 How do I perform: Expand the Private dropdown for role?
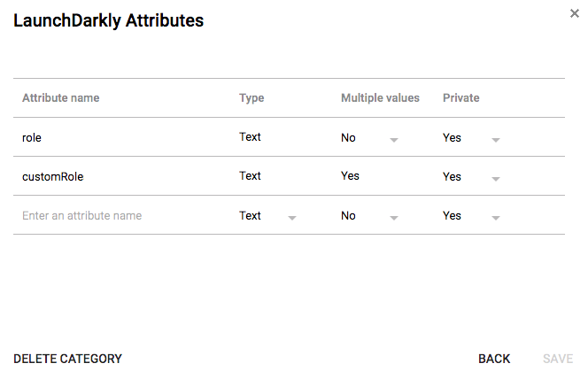click(x=471, y=138)
